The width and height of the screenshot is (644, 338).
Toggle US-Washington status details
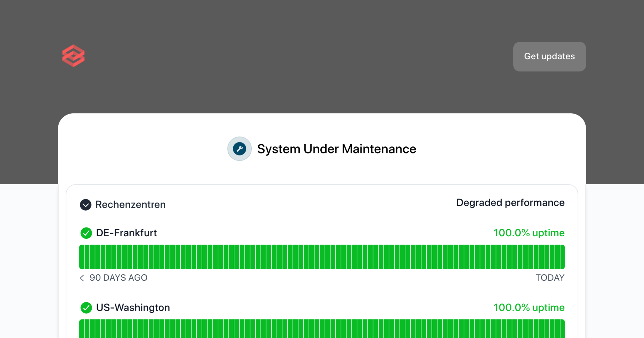[133, 308]
